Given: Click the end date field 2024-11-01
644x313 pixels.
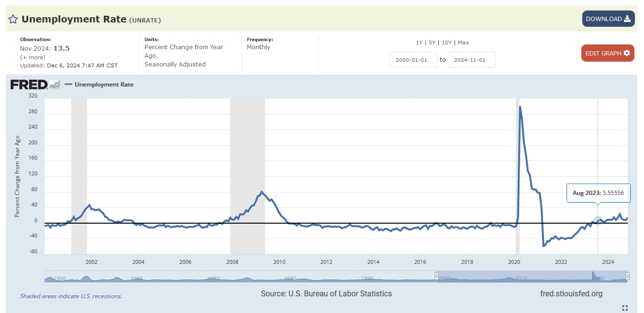Looking at the screenshot, I should [471, 60].
